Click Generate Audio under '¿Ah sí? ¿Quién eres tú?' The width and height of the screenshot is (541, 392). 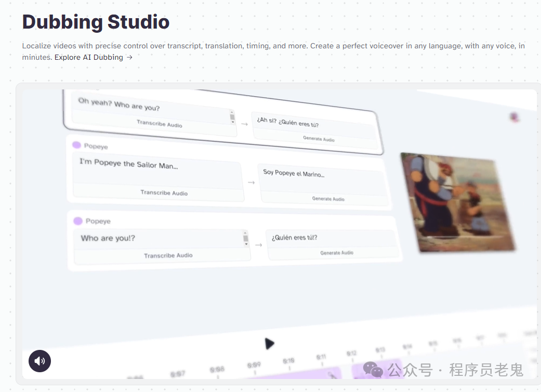pos(319,139)
